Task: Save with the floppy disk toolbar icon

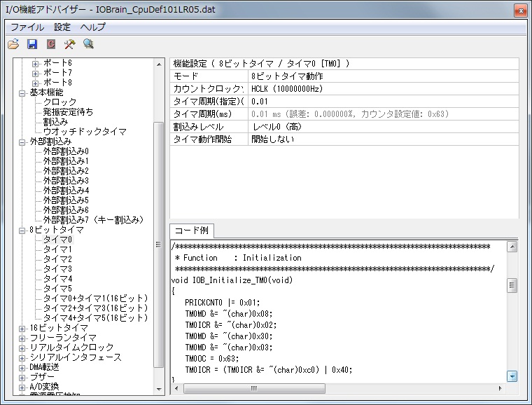Action: point(32,43)
